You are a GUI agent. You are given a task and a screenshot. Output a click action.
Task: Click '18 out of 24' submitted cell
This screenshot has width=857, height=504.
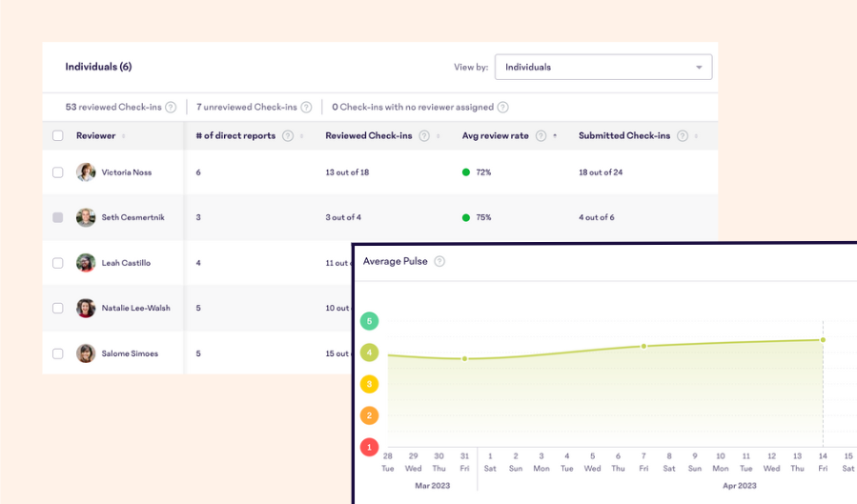pos(601,172)
